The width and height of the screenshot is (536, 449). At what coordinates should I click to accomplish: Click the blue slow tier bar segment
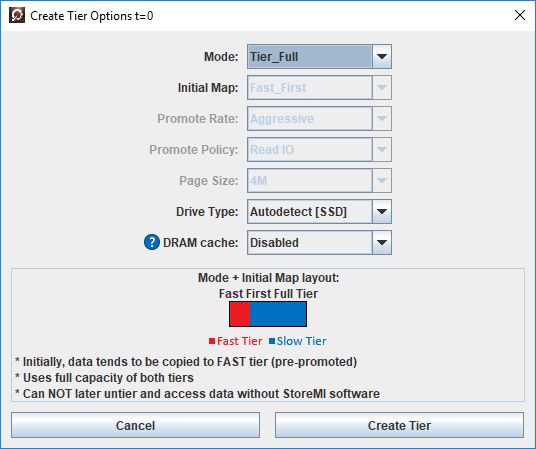click(278, 314)
